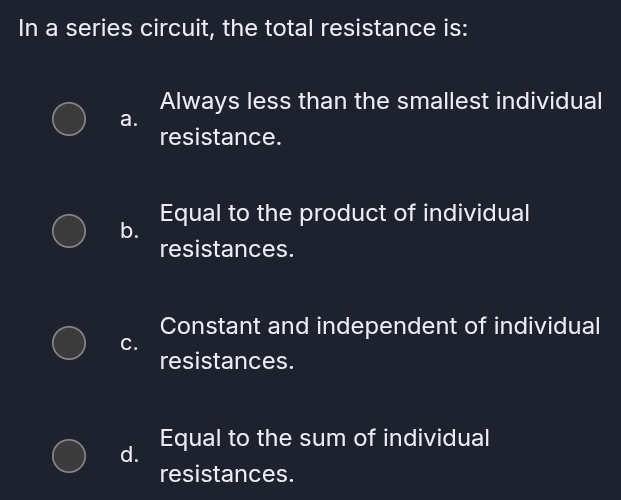Select radio button for option b

click(x=69, y=230)
